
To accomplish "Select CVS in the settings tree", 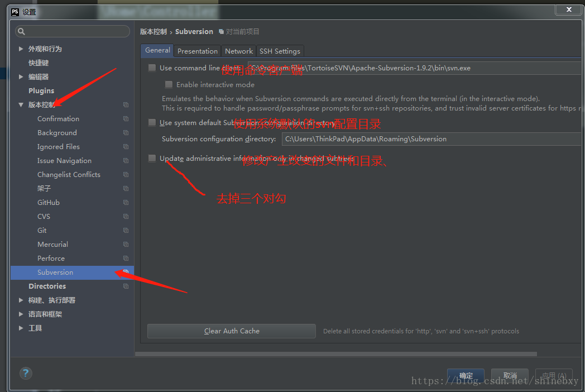I will [x=44, y=216].
